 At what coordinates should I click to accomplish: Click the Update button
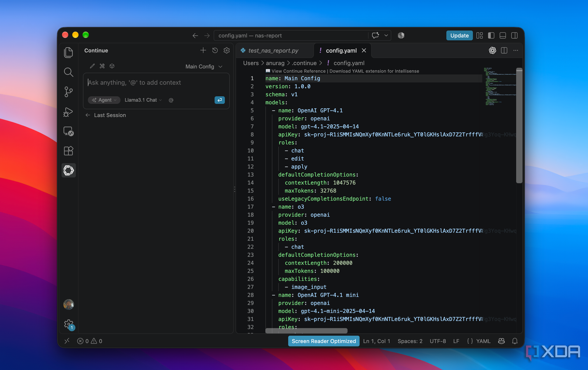tap(459, 35)
